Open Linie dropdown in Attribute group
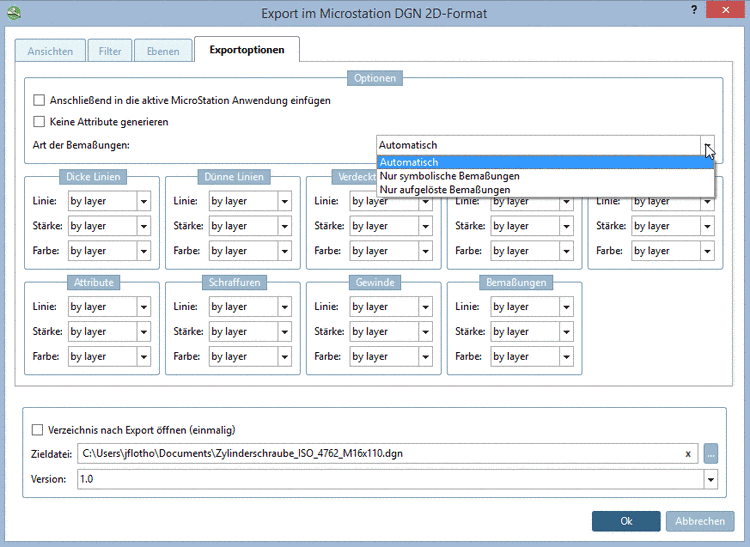The image size is (750, 547). tap(109, 307)
